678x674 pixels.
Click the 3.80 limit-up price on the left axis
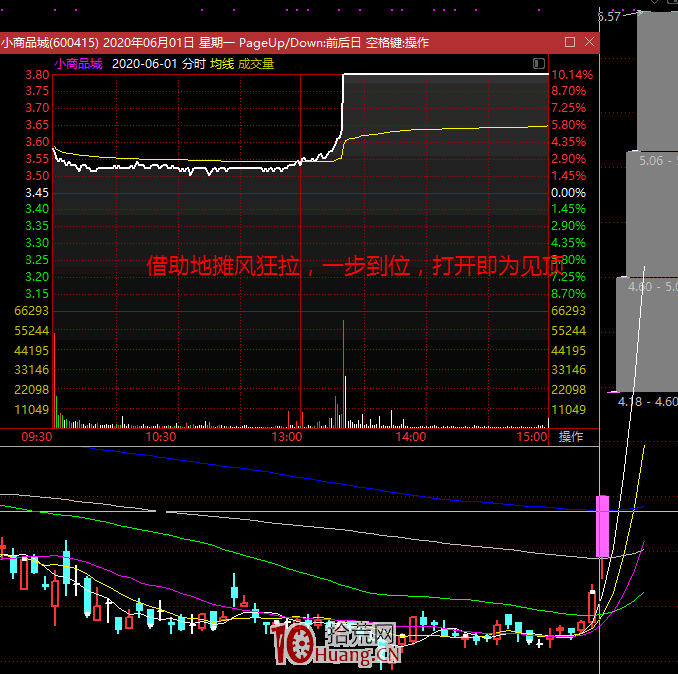click(x=37, y=75)
